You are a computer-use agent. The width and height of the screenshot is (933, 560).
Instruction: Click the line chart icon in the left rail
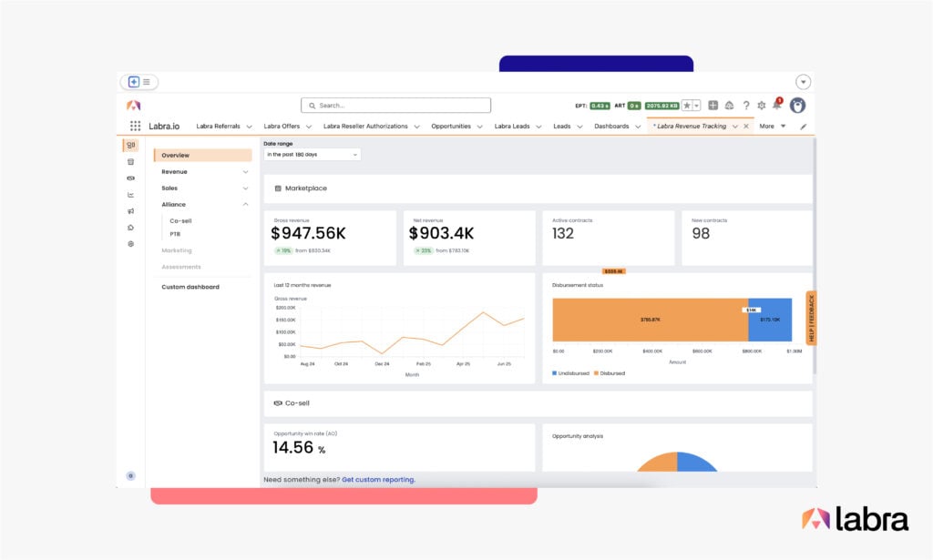point(131,194)
